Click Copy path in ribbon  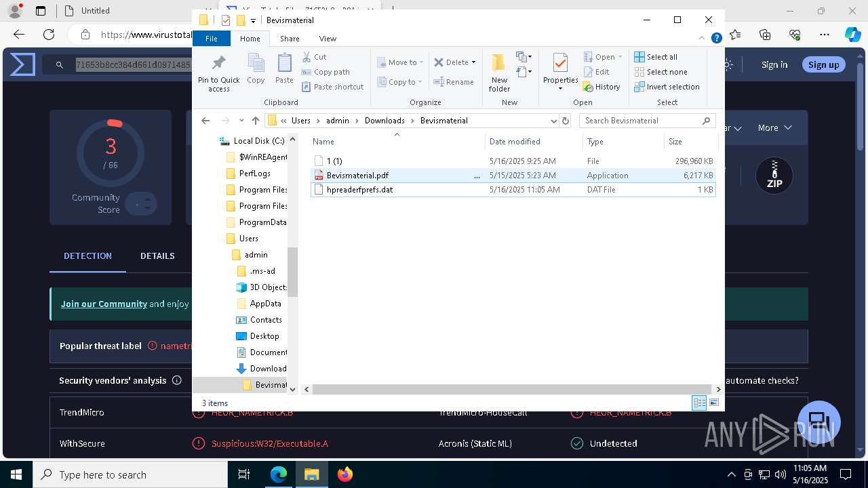click(325, 72)
